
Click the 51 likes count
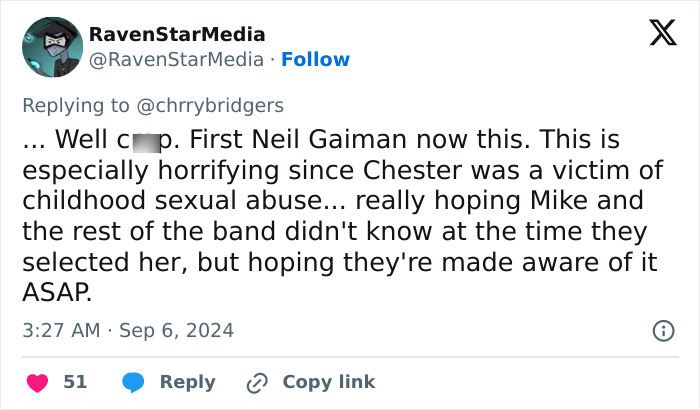[x=75, y=382]
